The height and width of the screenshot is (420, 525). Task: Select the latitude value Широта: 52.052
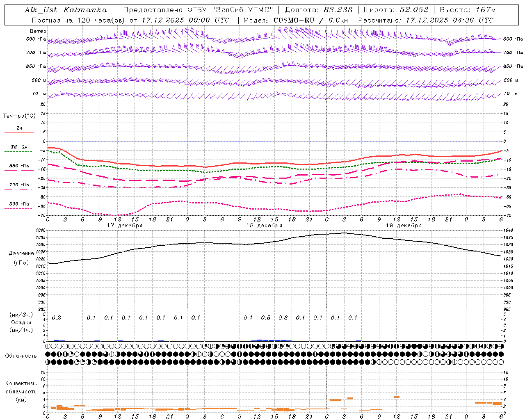coord(396,10)
